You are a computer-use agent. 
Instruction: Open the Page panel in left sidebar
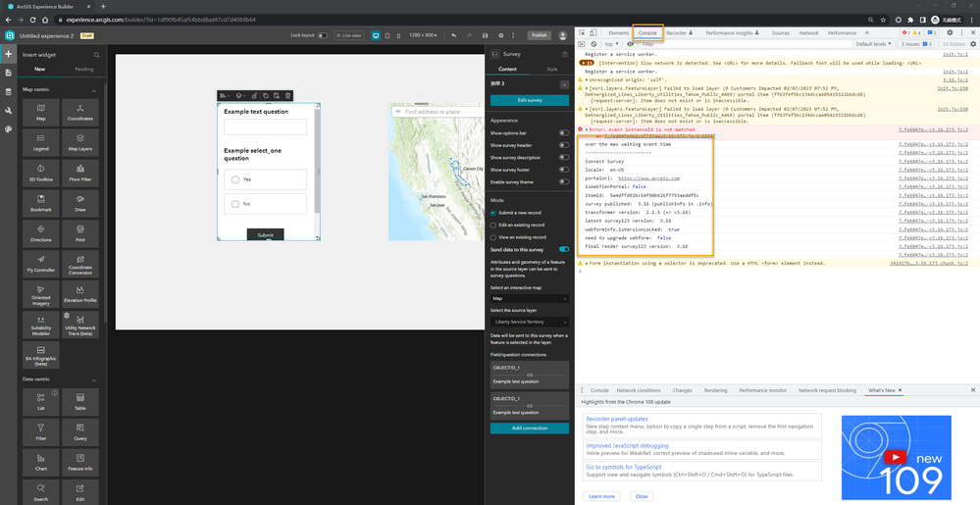pyautogui.click(x=8, y=73)
